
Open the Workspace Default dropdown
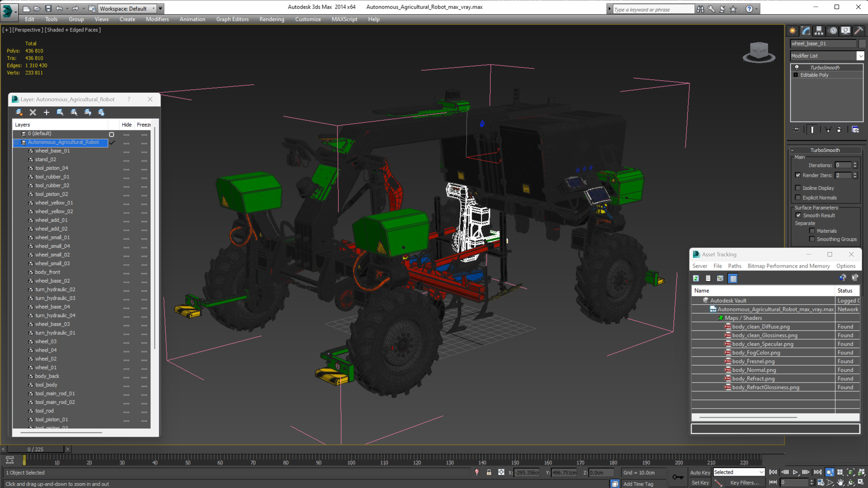pyautogui.click(x=153, y=9)
